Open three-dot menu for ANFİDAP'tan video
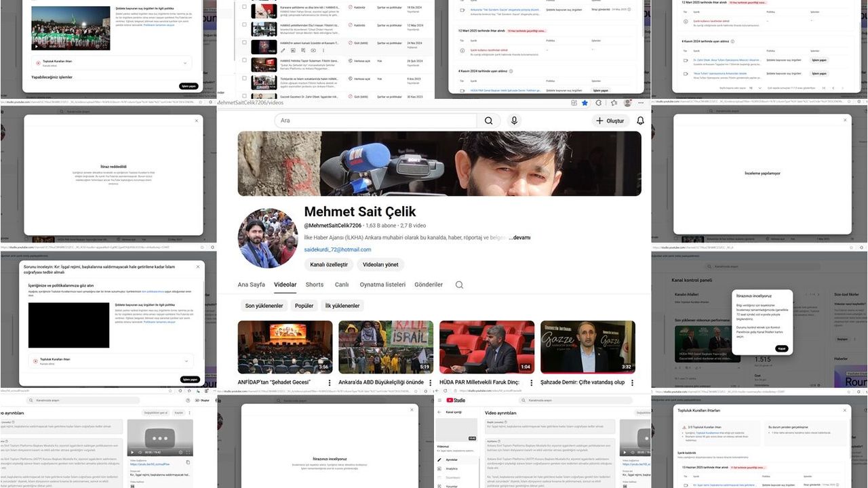 (x=330, y=382)
